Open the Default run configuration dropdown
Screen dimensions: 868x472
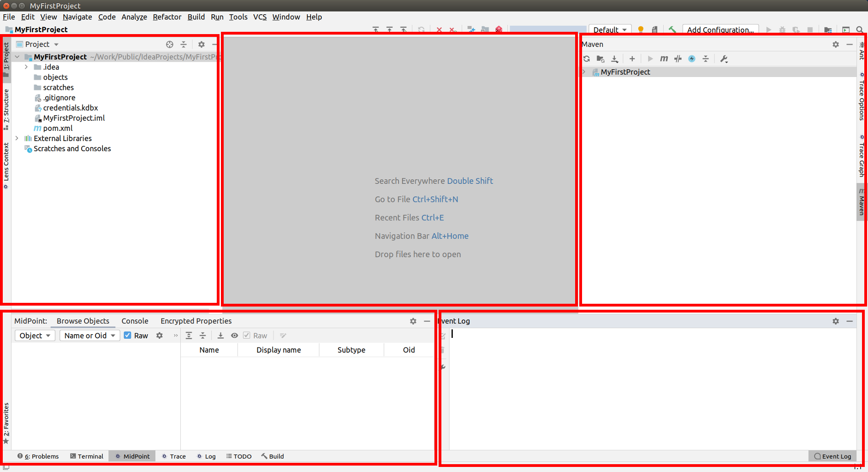click(610, 29)
